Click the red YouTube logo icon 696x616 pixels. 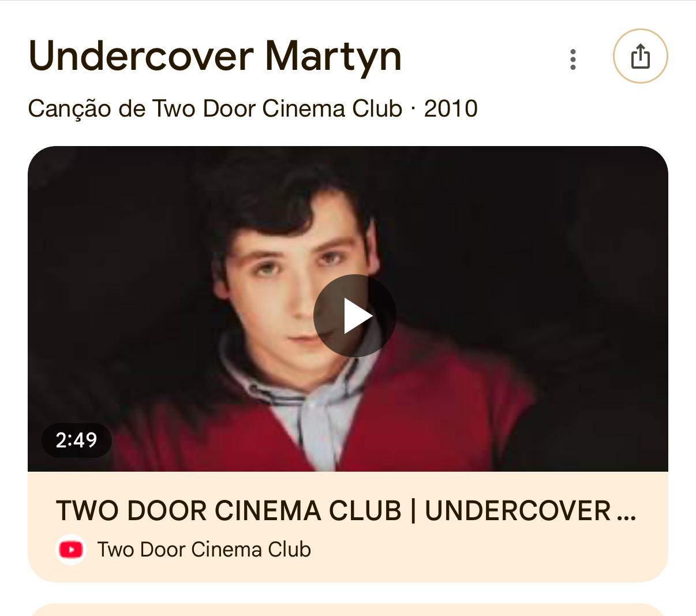point(71,550)
